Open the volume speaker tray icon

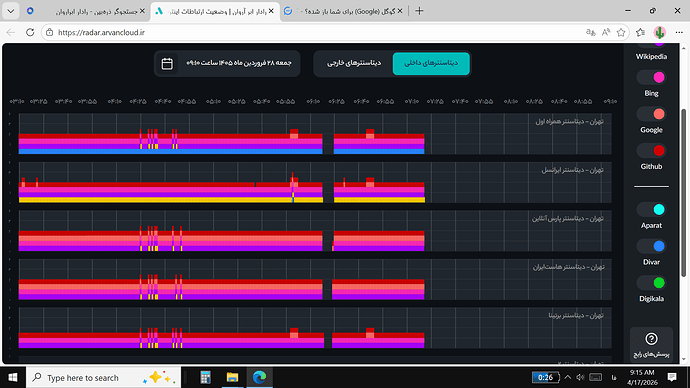(x=580, y=377)
